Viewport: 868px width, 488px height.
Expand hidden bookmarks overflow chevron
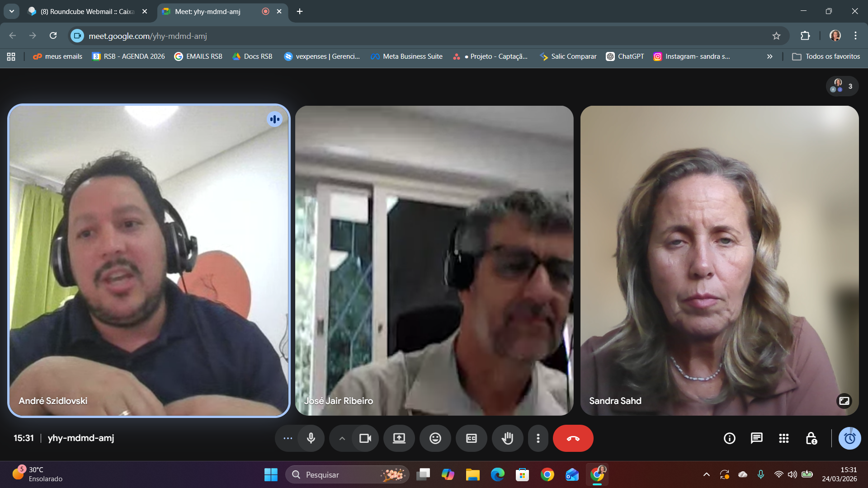tap(769, 56)
